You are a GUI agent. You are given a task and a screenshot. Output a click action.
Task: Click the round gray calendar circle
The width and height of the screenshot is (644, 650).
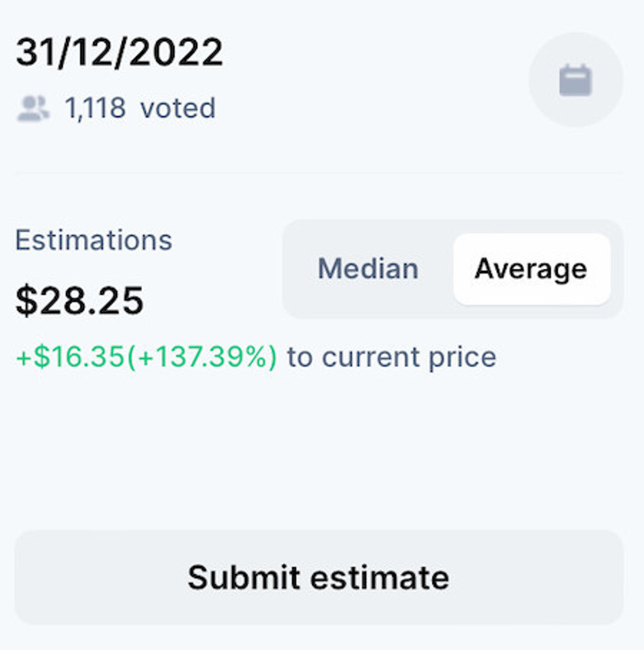[575, 80]
